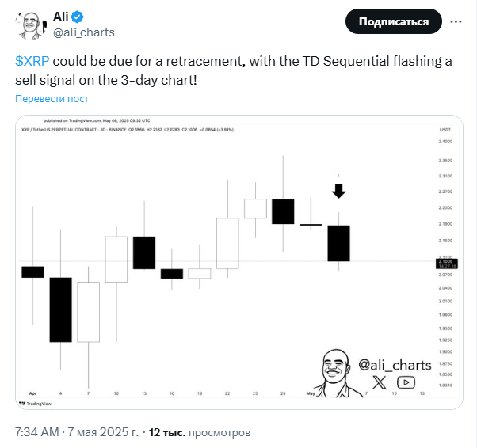Click the post timestamp 7:34 AM
The height and width of the screenshot is (448, 477).
[37, 432]
